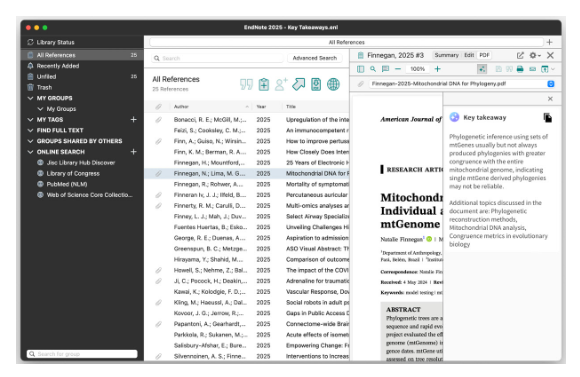Close the Finnegan reference panel
The height and width of the screenshot is (377, 580).
point(550,55)
